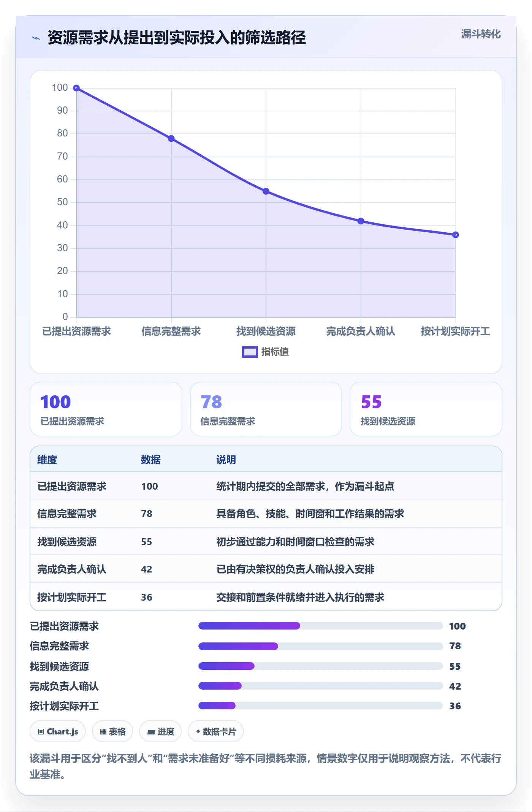532x812 pixels.
Task: Click the 完成负责人确认 progress bar
Action: (321, 686)
